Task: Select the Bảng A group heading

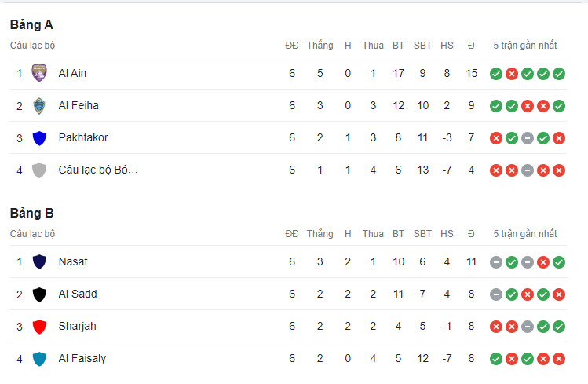Action: [x=31, y=25]
